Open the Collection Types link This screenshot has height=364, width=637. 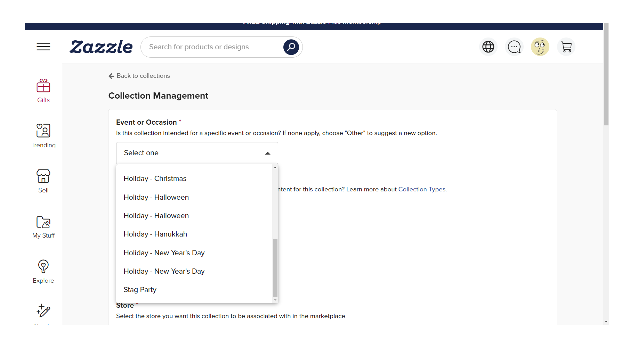[x=422, y=189]
